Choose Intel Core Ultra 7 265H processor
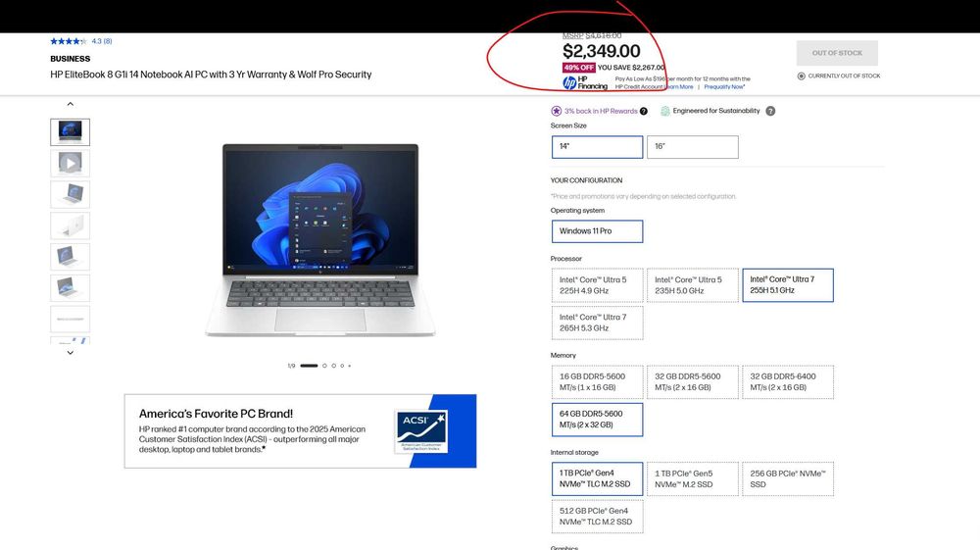 (597, 323)
